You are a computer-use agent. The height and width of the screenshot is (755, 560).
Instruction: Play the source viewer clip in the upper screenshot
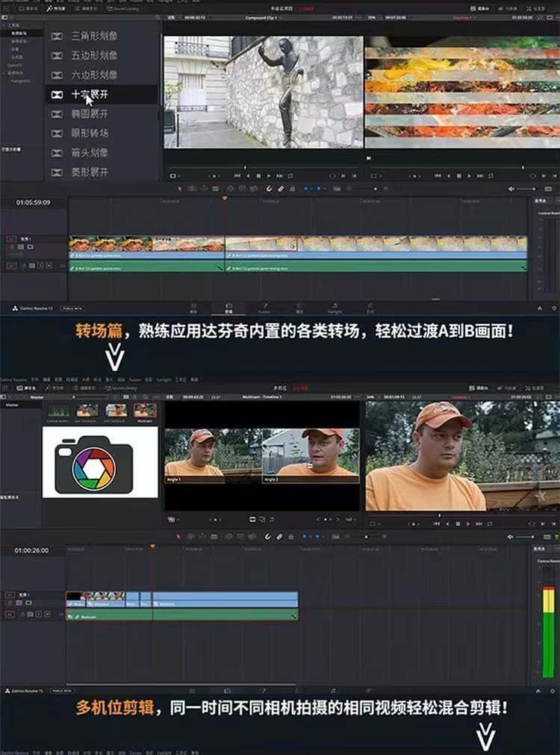pos(269,176)
